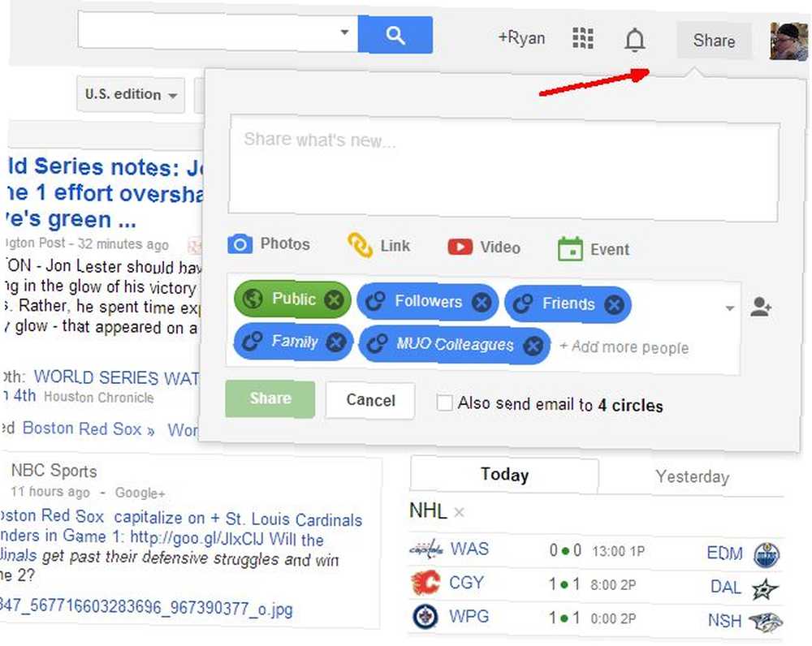Remove the NHL section

coord(459,512)
